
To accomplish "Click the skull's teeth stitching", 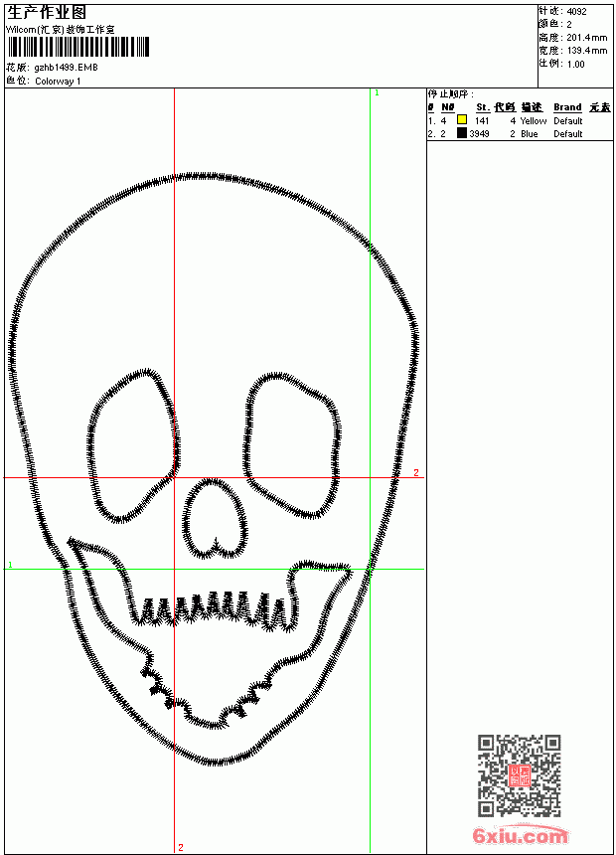I will pyautogui.click(x=213, y=608).
